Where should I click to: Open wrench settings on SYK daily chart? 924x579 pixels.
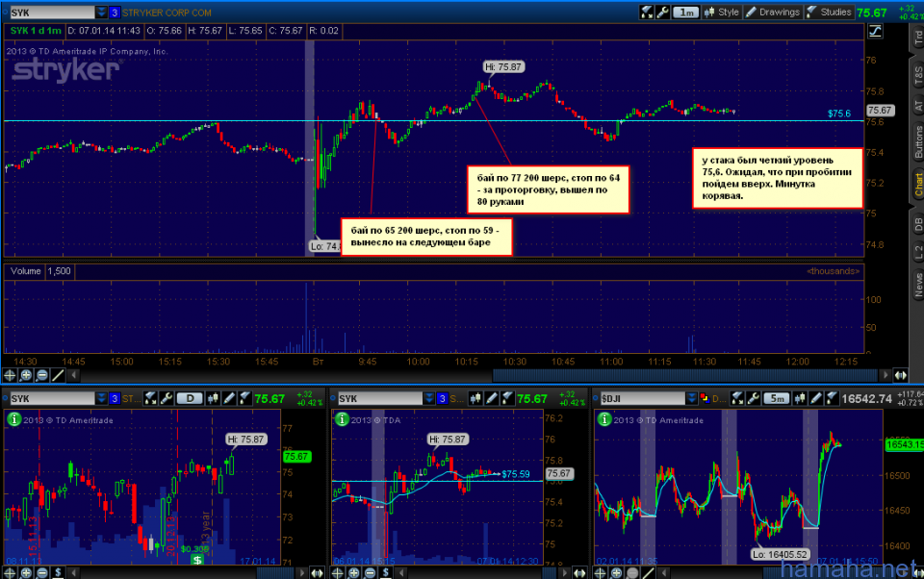(167, 399)
